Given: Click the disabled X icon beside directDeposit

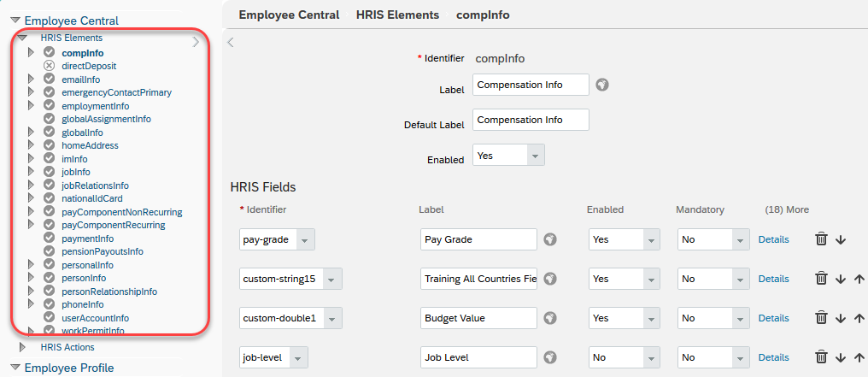Looking at the screenshot, I should [x=50, y=66].
